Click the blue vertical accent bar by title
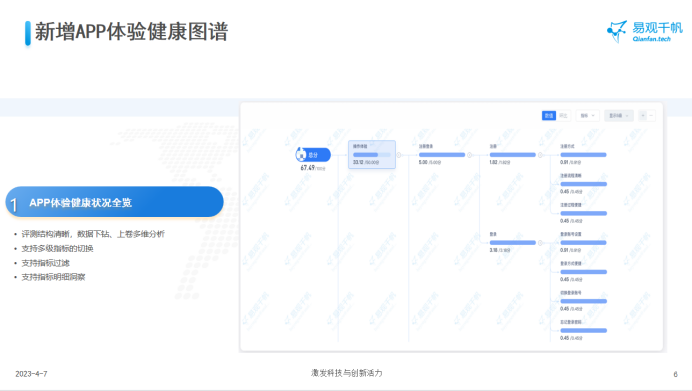 click(28, 33)
